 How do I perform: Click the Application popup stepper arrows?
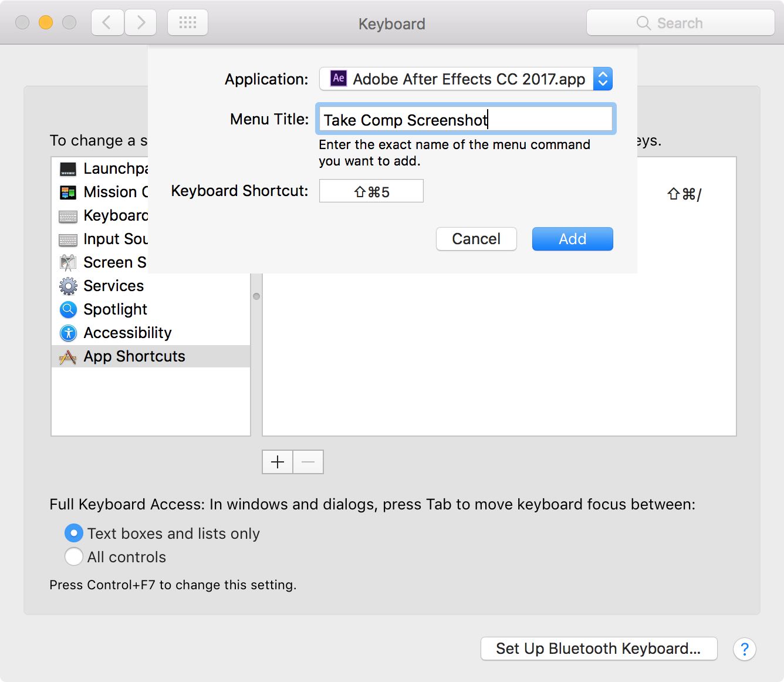coord(603,79)
